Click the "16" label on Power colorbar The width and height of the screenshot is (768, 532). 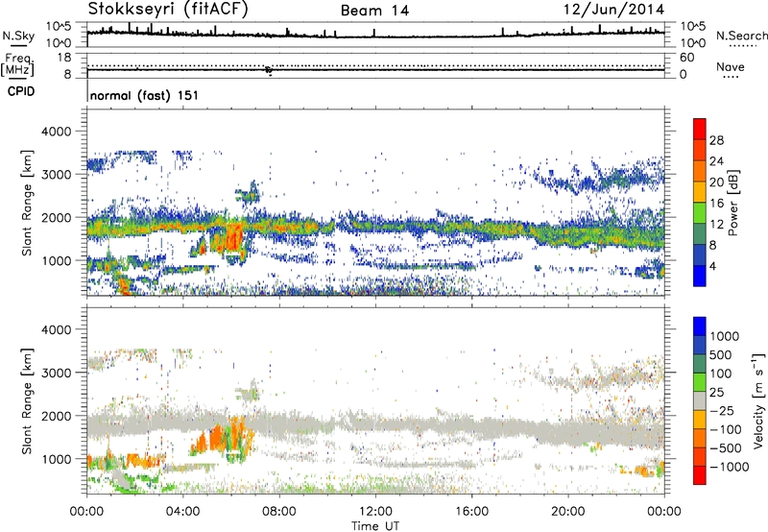click(x=716, y=204)
